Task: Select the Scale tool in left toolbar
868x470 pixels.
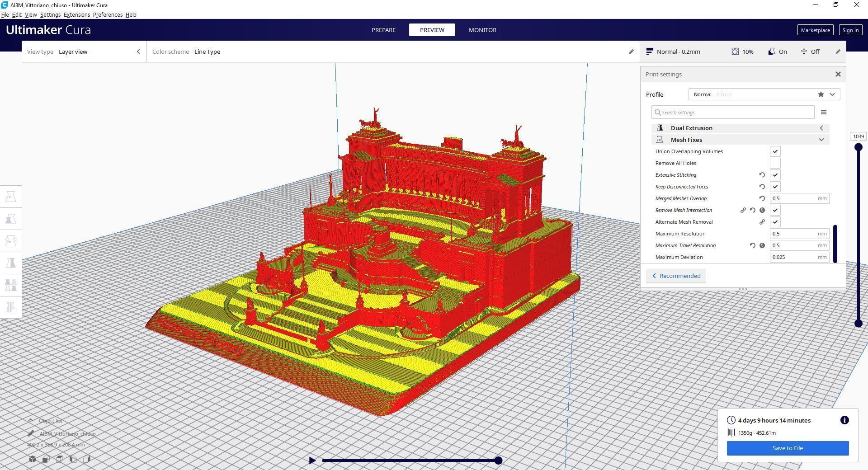Action: [x=11, y=219]
